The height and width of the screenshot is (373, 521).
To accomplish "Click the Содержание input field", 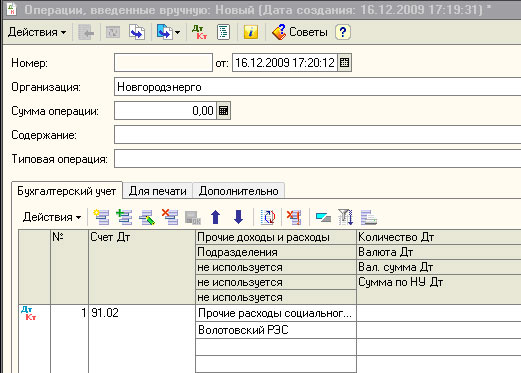I will 317,135.
